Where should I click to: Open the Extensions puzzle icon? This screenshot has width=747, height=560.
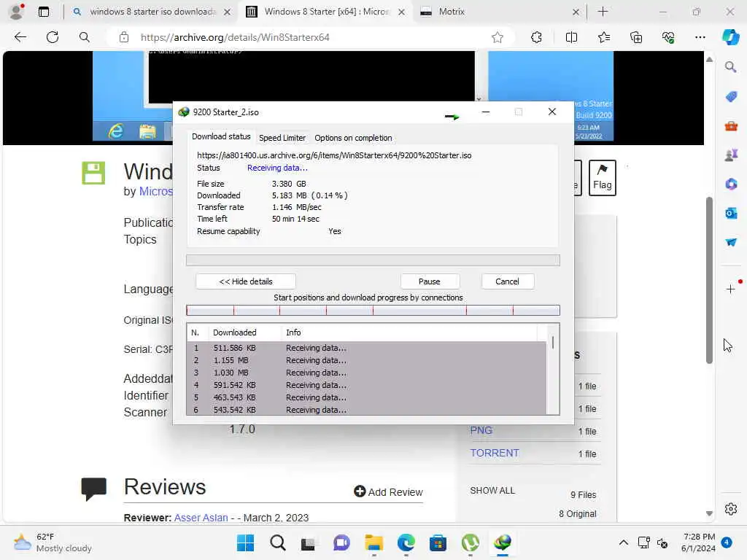[x=536, y=37]
